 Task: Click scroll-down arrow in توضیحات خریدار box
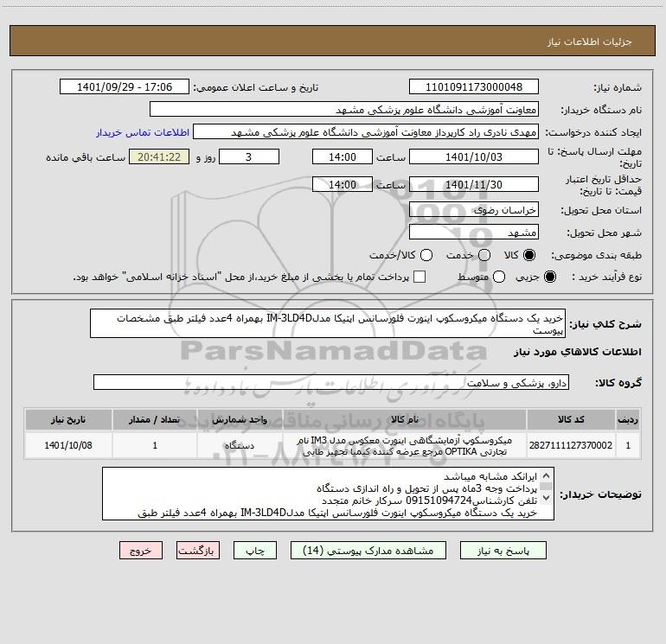pyautogui.click(x=547, y=497)
